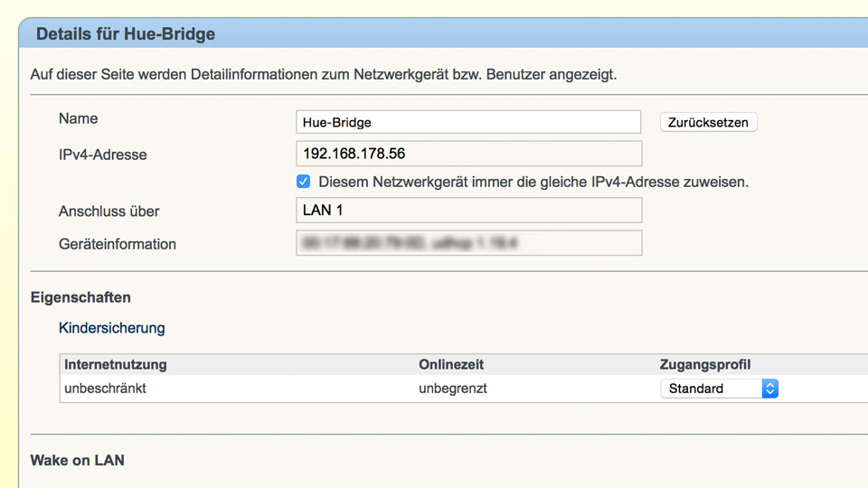Uncheck the always-assign-same-IPv4-address checkbox

(x=304, y=182)
